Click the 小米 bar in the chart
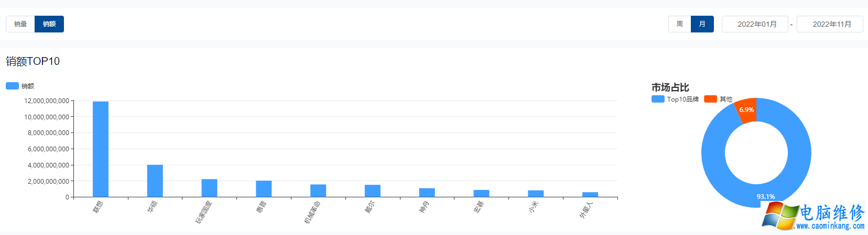 (536, 194)
